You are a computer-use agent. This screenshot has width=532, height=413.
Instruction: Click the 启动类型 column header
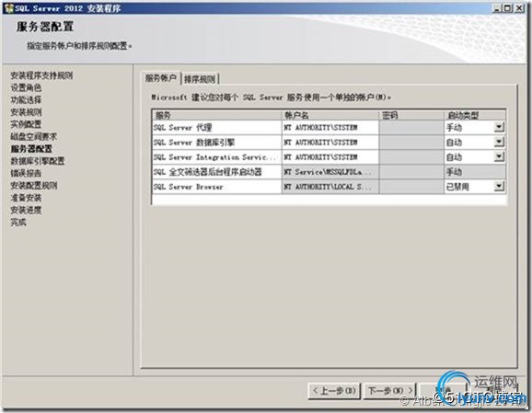pyautogui.click(x=475, y=115)
